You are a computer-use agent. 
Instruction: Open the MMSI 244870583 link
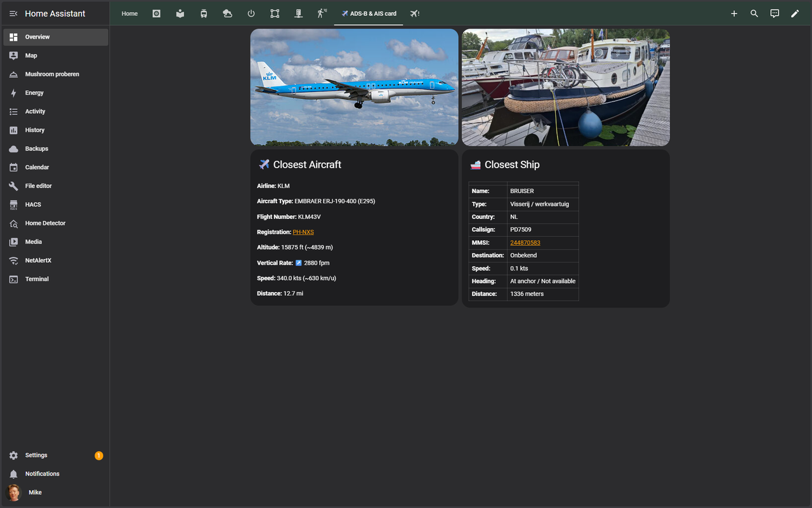click(525, 243)
